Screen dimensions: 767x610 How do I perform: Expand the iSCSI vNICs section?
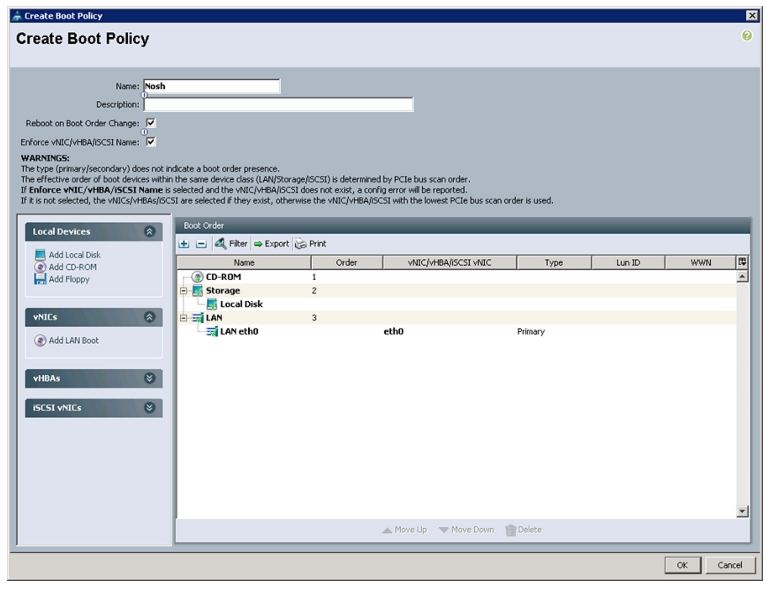[150, 407]
